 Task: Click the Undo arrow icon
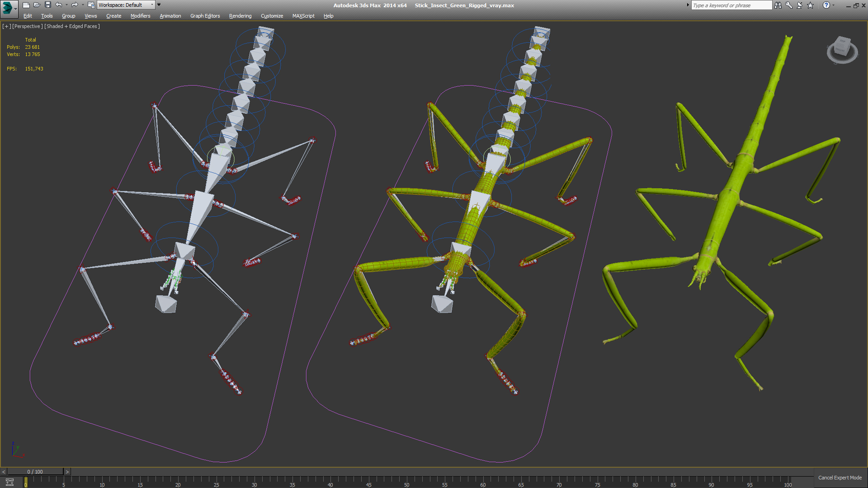coord(59,5)
